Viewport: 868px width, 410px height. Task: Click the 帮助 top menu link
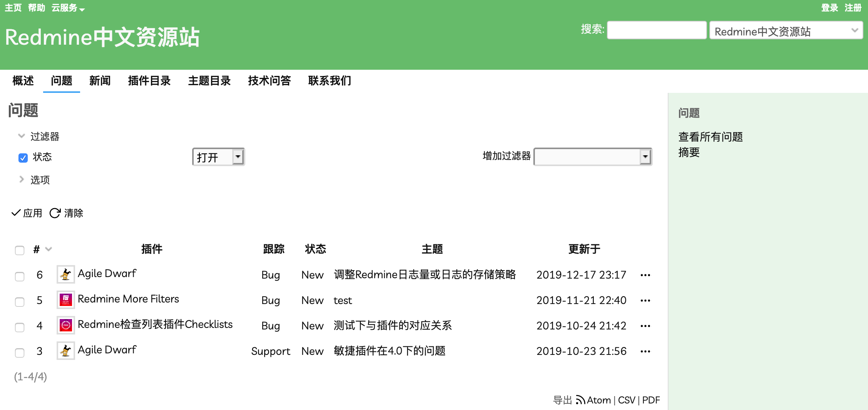point(37,8)
